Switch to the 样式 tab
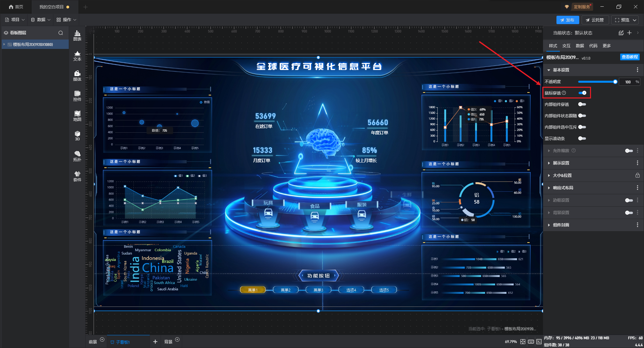This screenshot has height=348, width=644. click(x=553, y=46)
